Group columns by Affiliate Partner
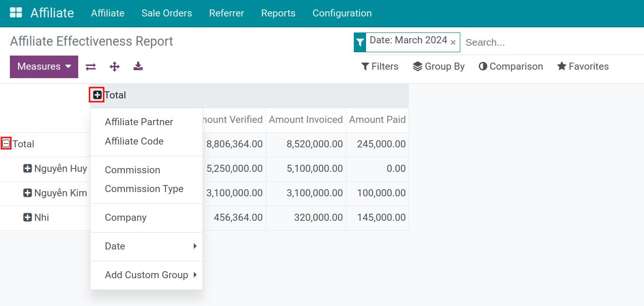644x306 pixels. pyautogui.click(x=147, y=122)
